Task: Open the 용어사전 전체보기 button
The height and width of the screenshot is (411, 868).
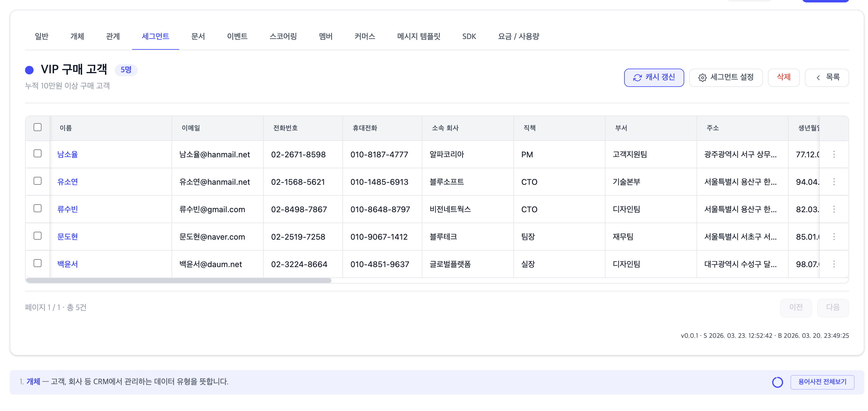Action: [x=822, y=382]
